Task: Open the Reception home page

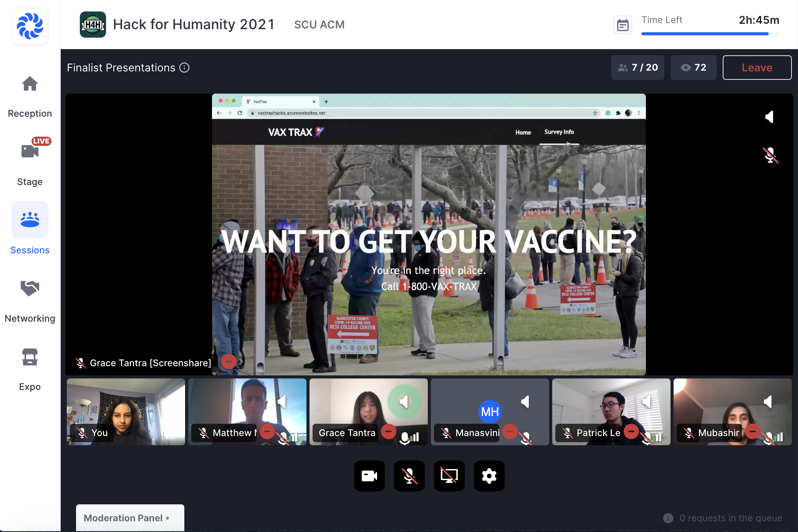Action: coord(30,97)
